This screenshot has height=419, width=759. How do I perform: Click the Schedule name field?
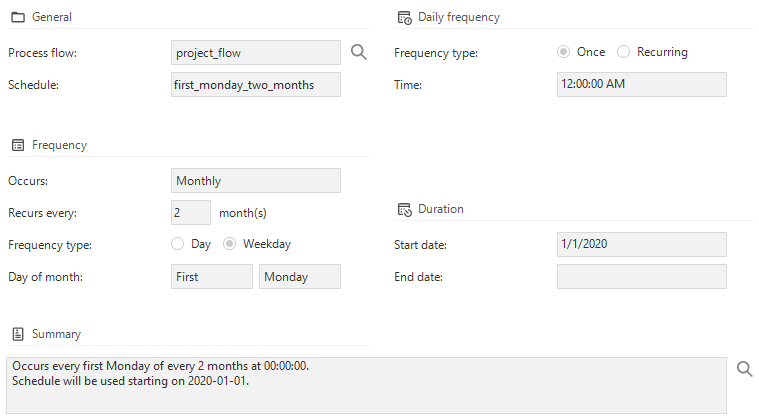[x=256, y=85]
